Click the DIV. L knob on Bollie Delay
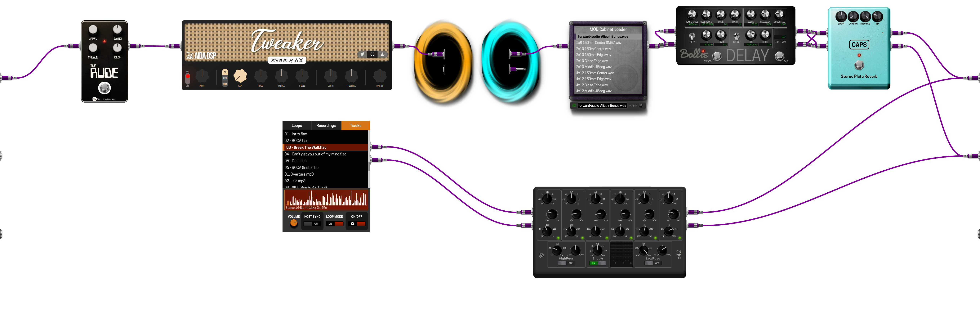The height and width of the screenshot is (312, 980). coord(720,15)
